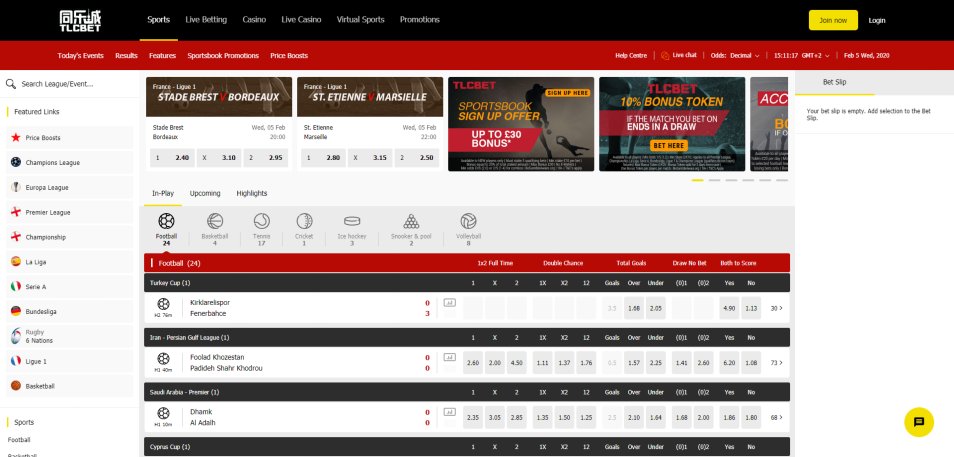This screenshot has width=954, height=457.
Task: Open Serie A featured link
Action: point(70,287)
